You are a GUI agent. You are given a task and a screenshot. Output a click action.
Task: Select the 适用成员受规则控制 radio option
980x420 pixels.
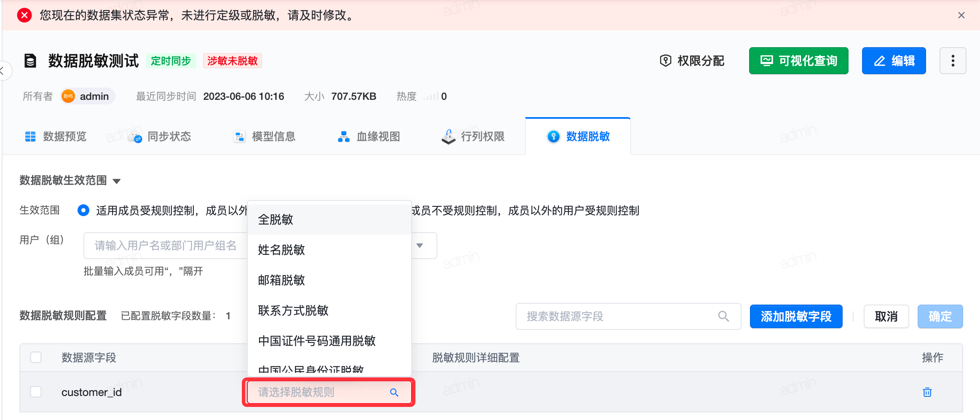83,210
